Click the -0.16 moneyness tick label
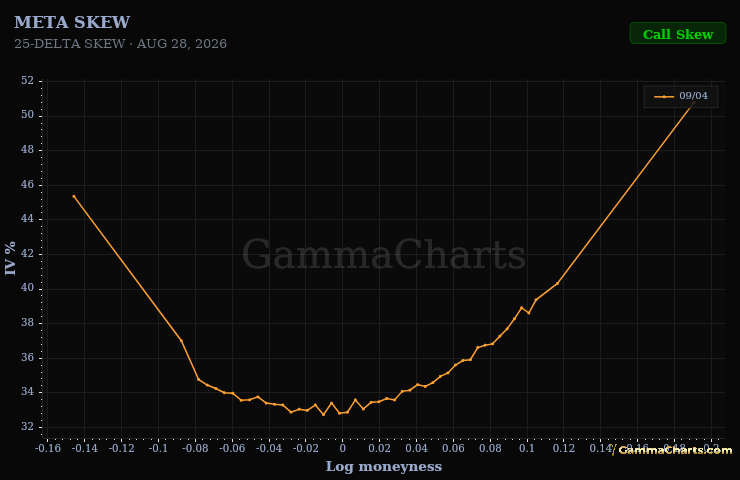This screenshot has height=480, width=740. [x=48, y=448]
